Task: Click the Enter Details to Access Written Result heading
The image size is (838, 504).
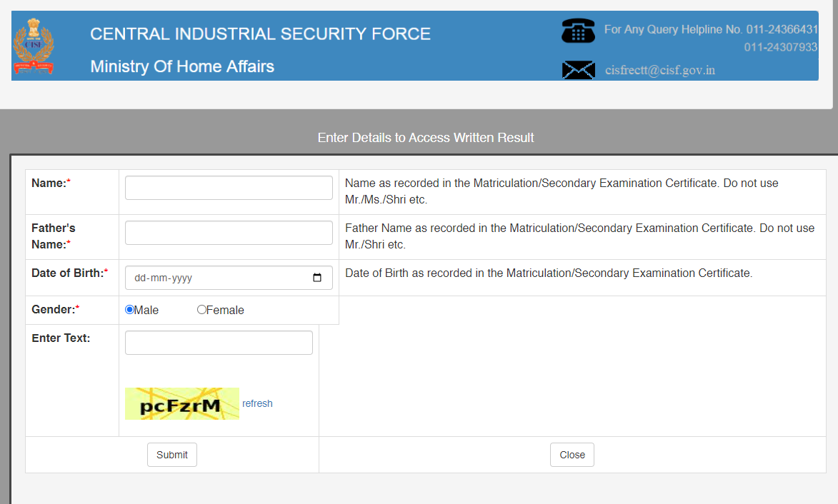Action: coord(426,137)
